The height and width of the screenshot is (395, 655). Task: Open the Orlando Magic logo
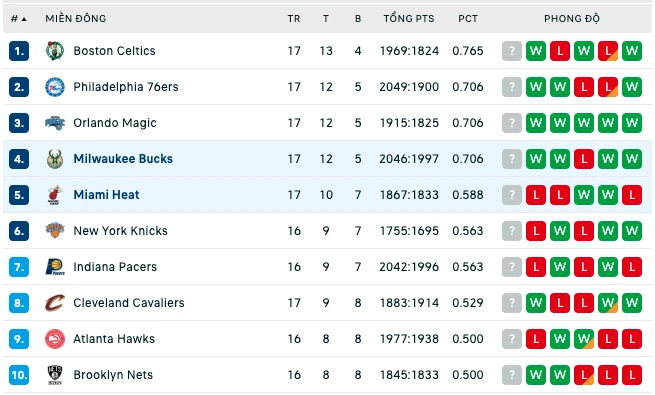(x=55, y=123)
